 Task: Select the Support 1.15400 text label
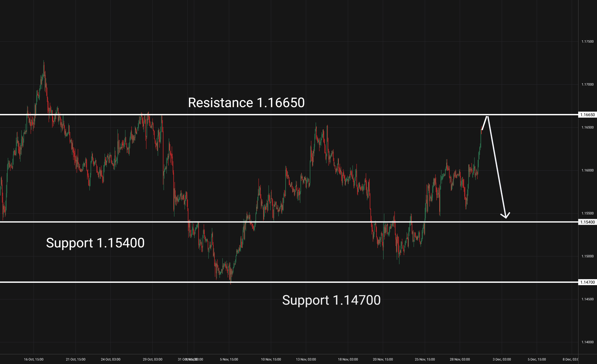(95, 243)
